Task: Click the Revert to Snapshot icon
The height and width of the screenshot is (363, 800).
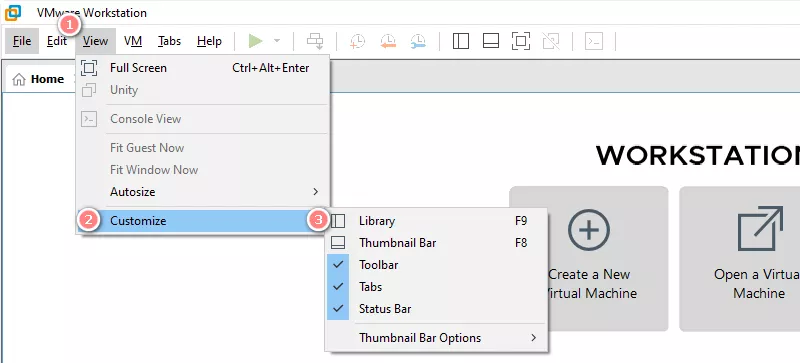Action: pos(388,41)
